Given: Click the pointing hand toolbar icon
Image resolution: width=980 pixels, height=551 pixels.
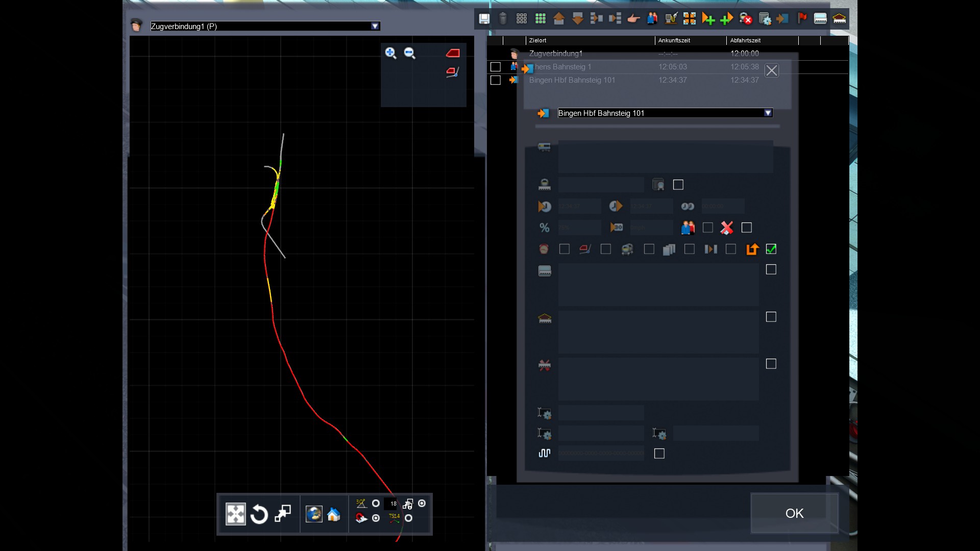Looking at the screenshot, I should [633, 19].
